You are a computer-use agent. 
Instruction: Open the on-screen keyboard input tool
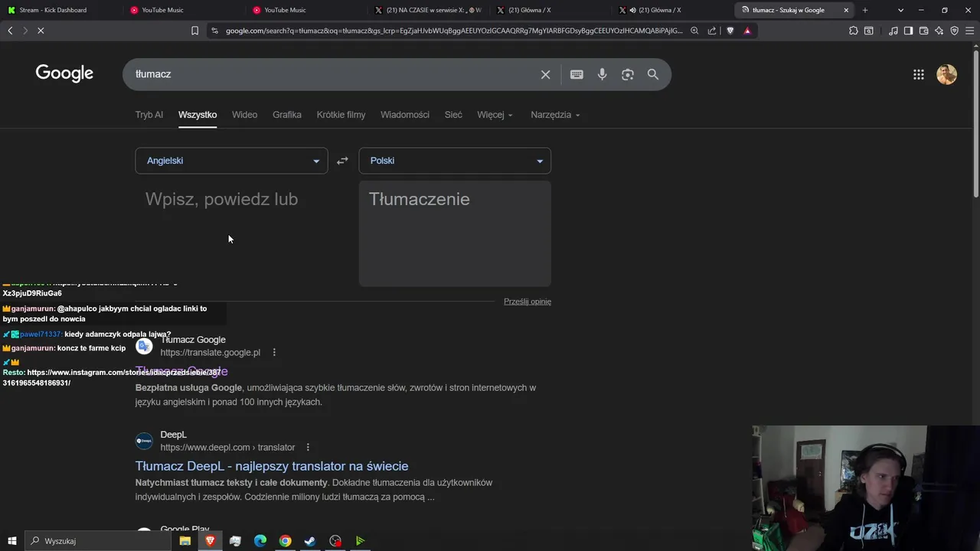click(577, 74)
